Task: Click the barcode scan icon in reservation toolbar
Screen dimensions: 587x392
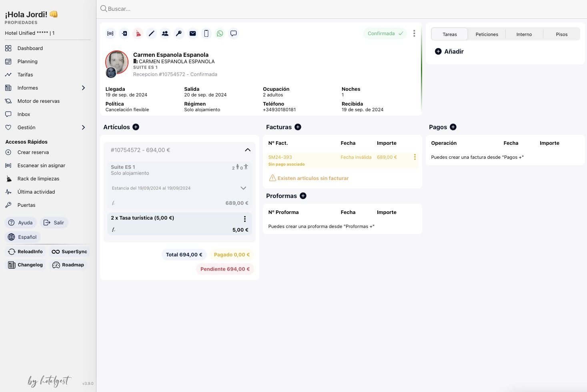Action: tap(110, 34)
